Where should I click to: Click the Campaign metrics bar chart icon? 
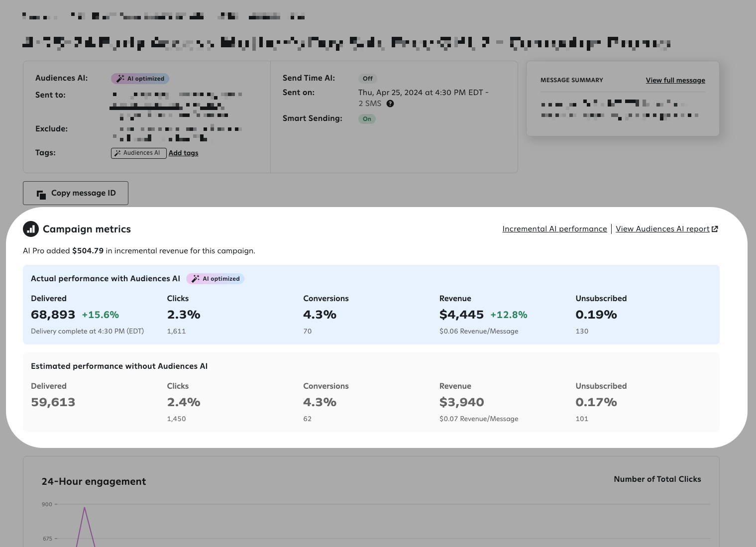click(x=31, y=229)
